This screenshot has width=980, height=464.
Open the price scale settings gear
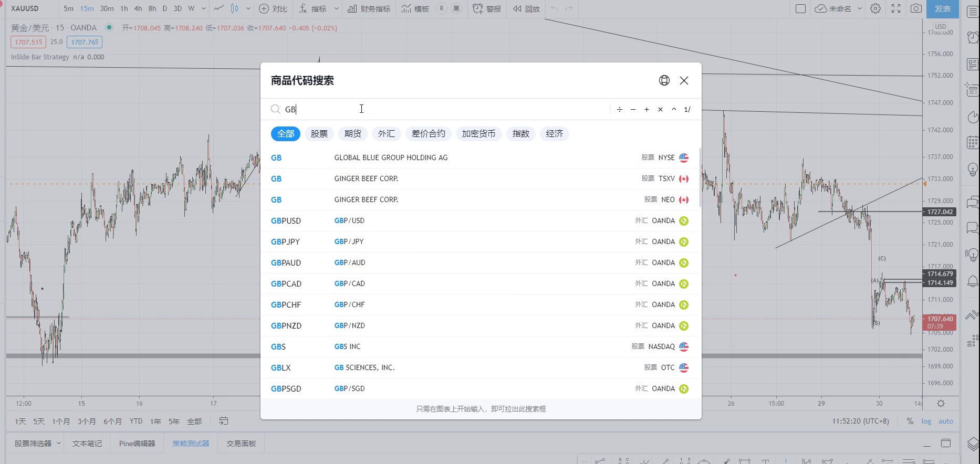pos(941,404)
